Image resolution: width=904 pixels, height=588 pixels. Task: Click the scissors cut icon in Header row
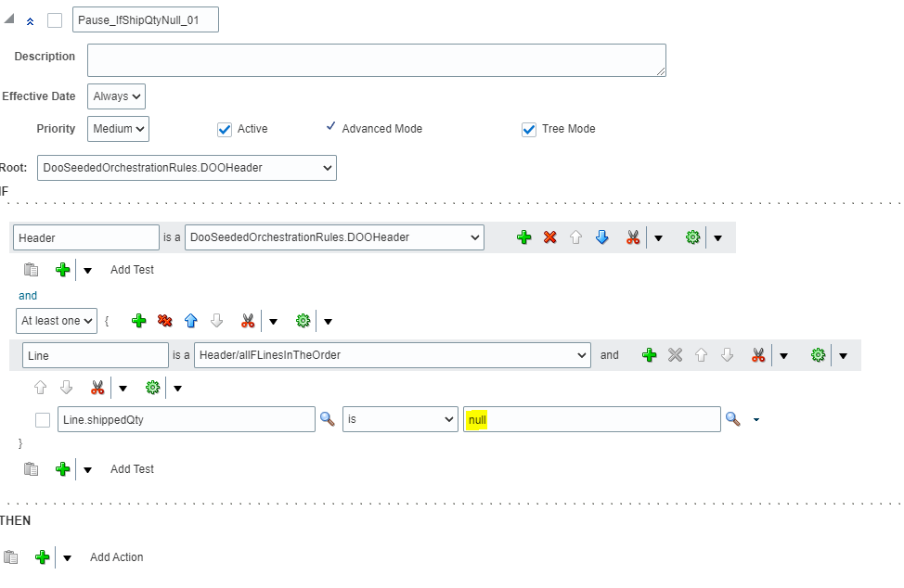(x=633, y=237)
